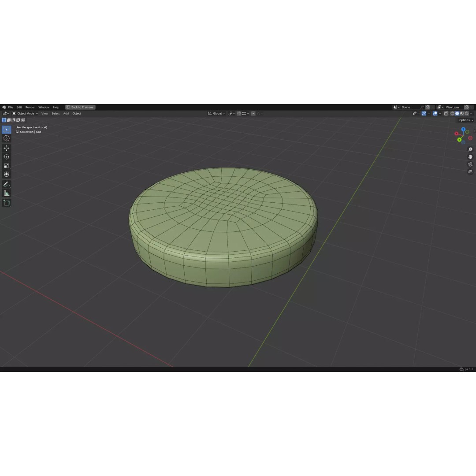Open the snapping options dropdown
This screenshot has width=476, height=476.
click(245, 114)
